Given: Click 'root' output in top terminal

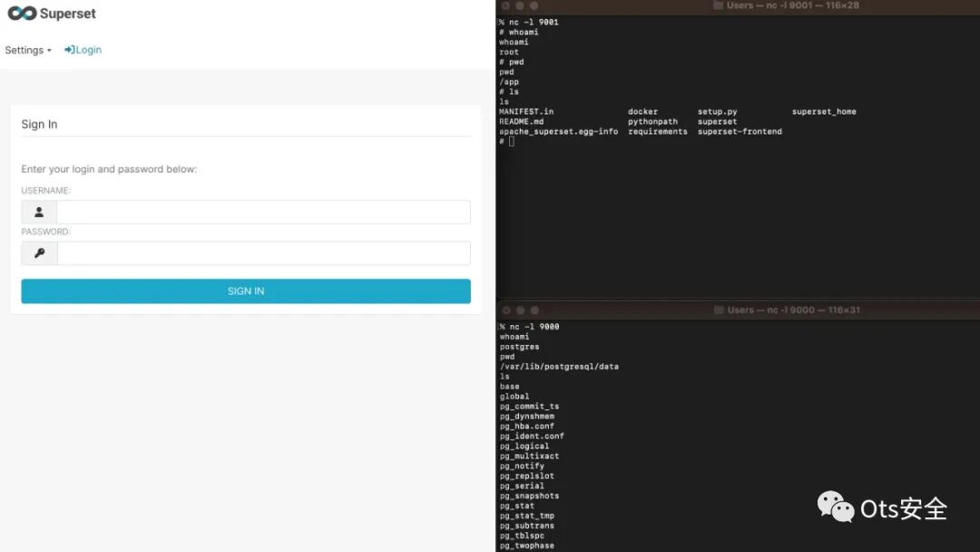Looking at the screenshot, I should [x=509, y=53].
